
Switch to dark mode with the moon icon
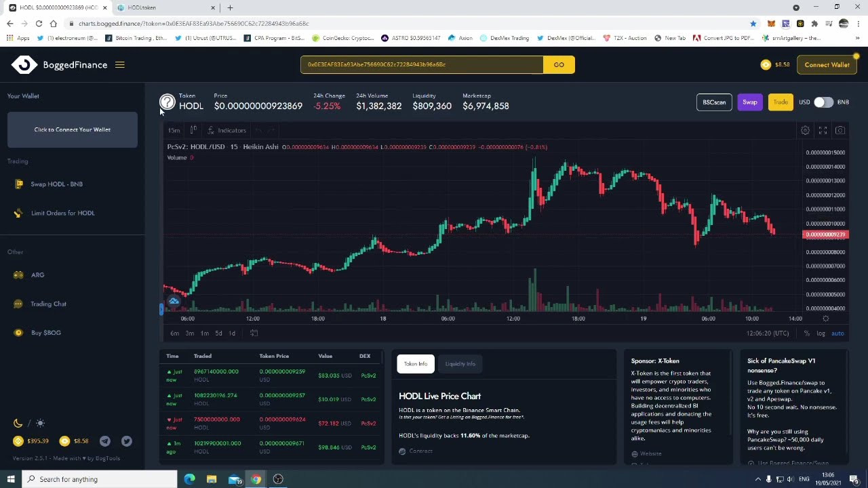[x=18, y=423]
